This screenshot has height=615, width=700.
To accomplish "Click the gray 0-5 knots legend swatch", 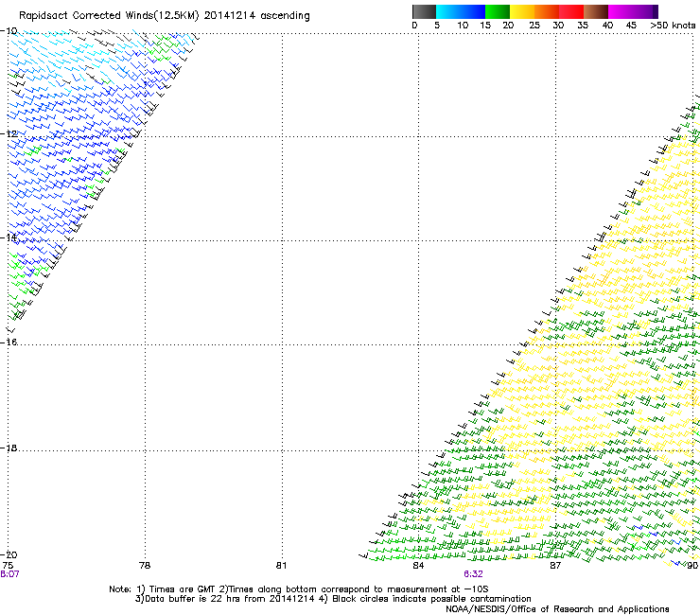I will click(424, 11).
